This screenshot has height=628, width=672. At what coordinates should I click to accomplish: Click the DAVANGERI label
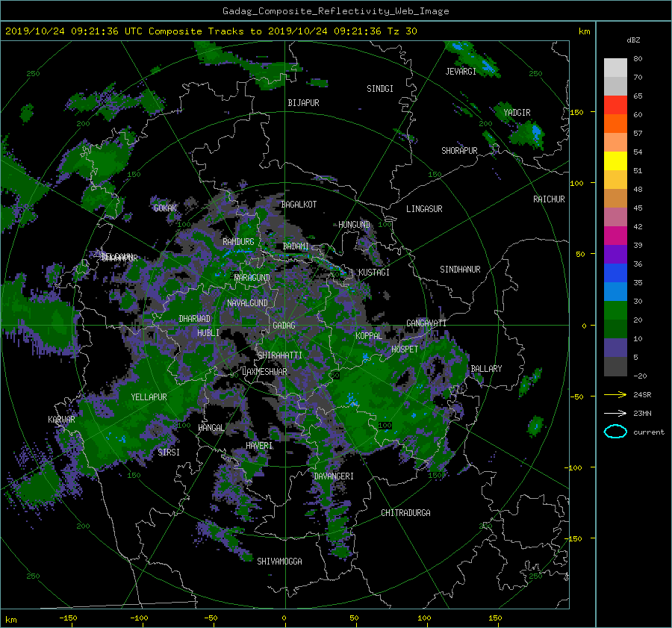click(x=334, y=476)
